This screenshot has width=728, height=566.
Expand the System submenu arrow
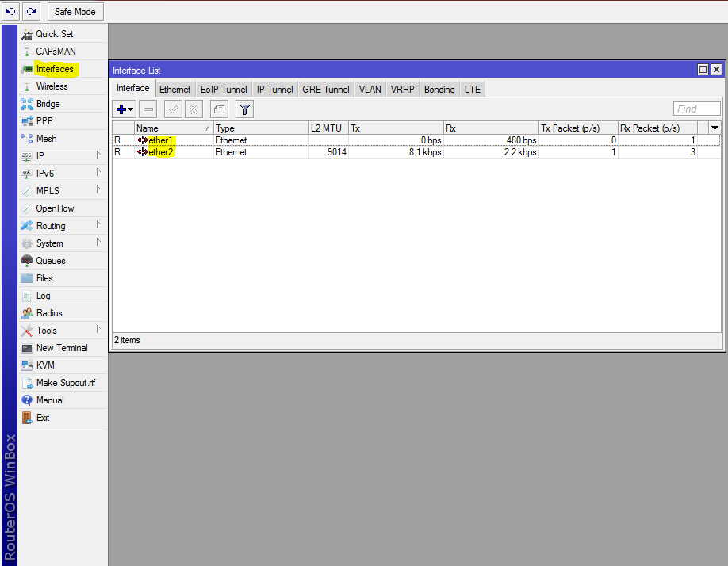[98, 242]
